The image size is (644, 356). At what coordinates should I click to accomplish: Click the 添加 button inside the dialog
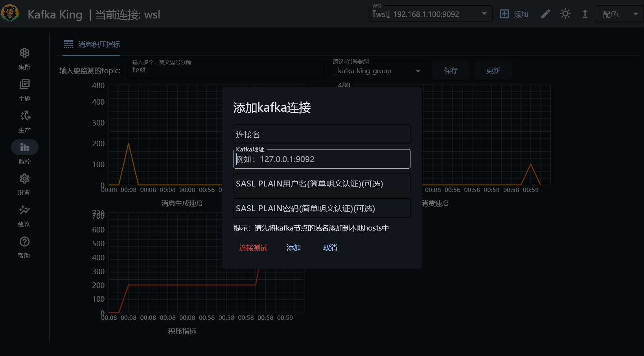click(x=294, y=248)
